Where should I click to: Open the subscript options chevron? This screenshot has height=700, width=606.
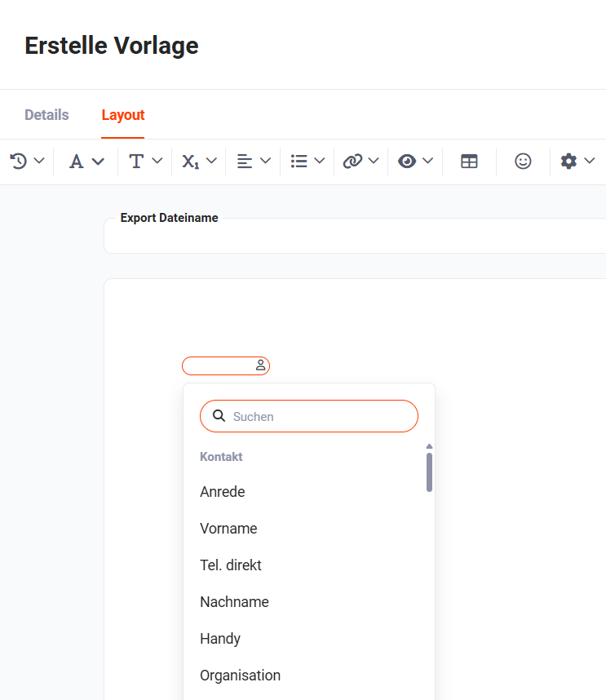(211, 161)
